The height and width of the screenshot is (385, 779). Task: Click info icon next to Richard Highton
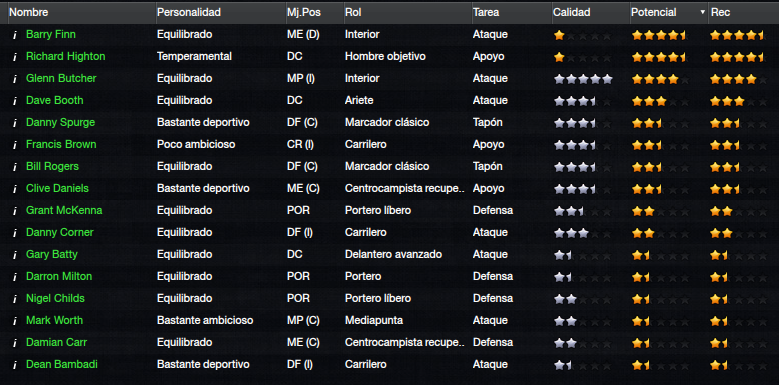click(15, 57)
